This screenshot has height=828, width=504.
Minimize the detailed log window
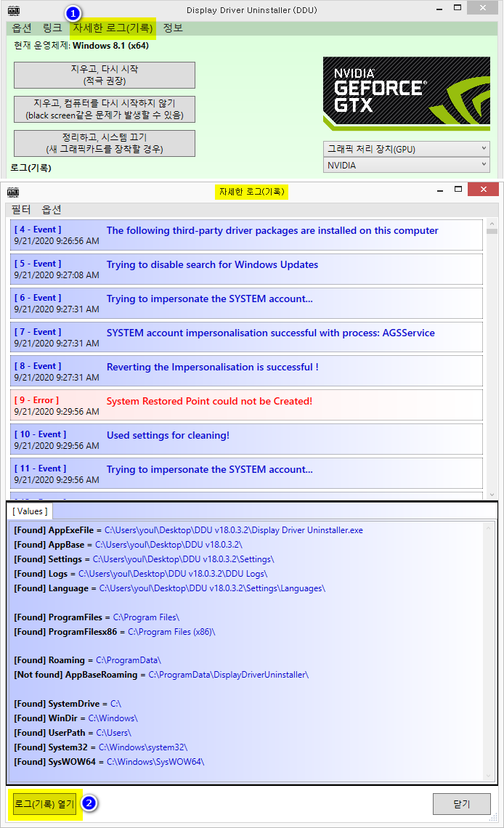click(439, 190)
